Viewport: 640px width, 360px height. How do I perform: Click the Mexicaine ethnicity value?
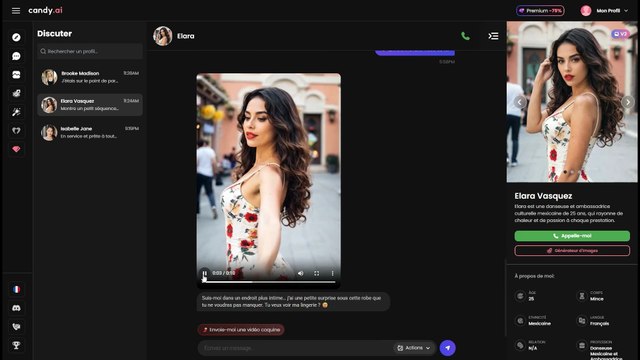[539, 323]
